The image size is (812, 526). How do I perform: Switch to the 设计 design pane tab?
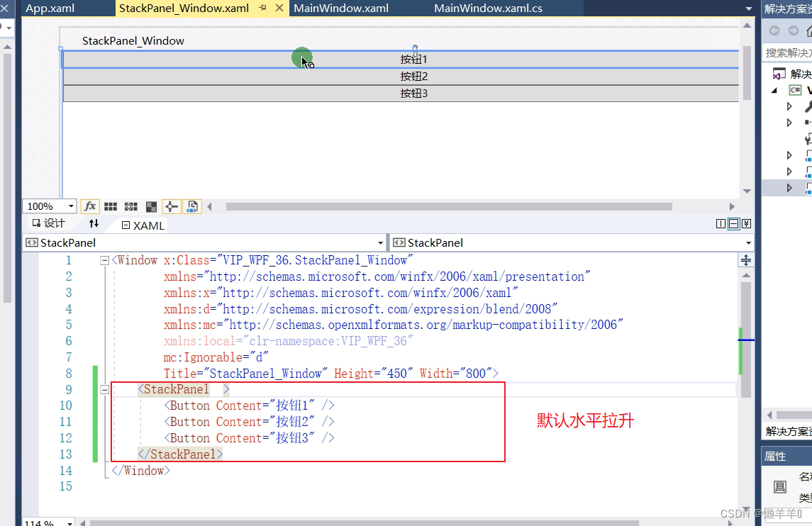point(49,223)
